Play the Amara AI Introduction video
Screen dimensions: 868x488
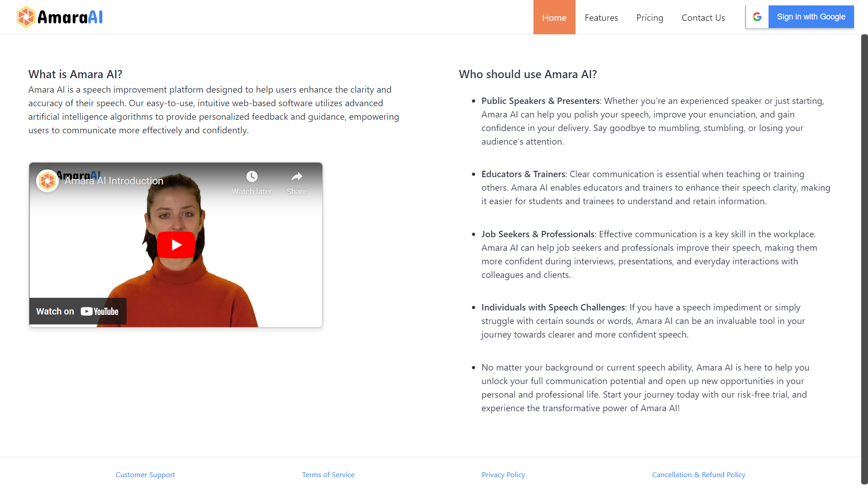pyautogui.click(x=176, y=245)
